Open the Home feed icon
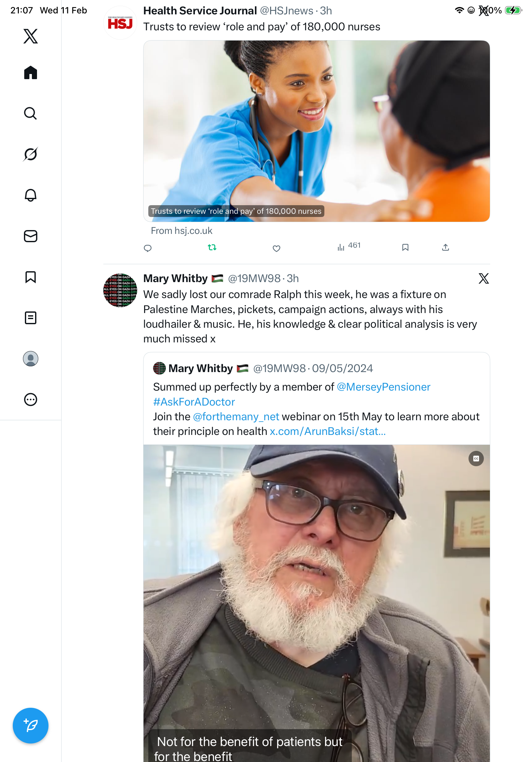This screenshot has height=762, width=532. (x=31, y=72)
